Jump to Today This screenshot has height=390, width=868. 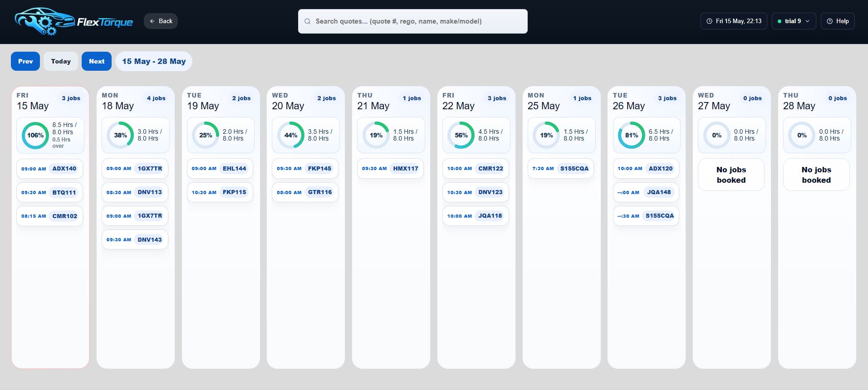(x=61, y=61)
